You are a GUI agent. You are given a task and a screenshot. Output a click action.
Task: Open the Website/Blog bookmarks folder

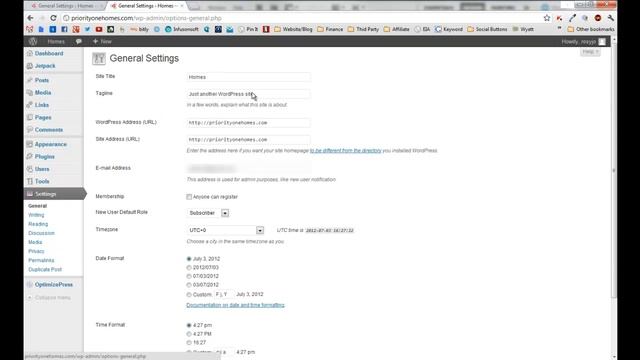[293, 29]
